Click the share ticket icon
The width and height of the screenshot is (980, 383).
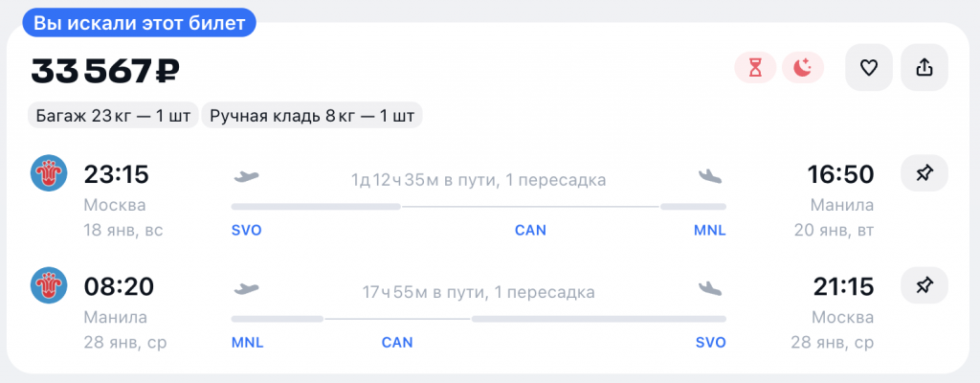click(x=924, y=68)
